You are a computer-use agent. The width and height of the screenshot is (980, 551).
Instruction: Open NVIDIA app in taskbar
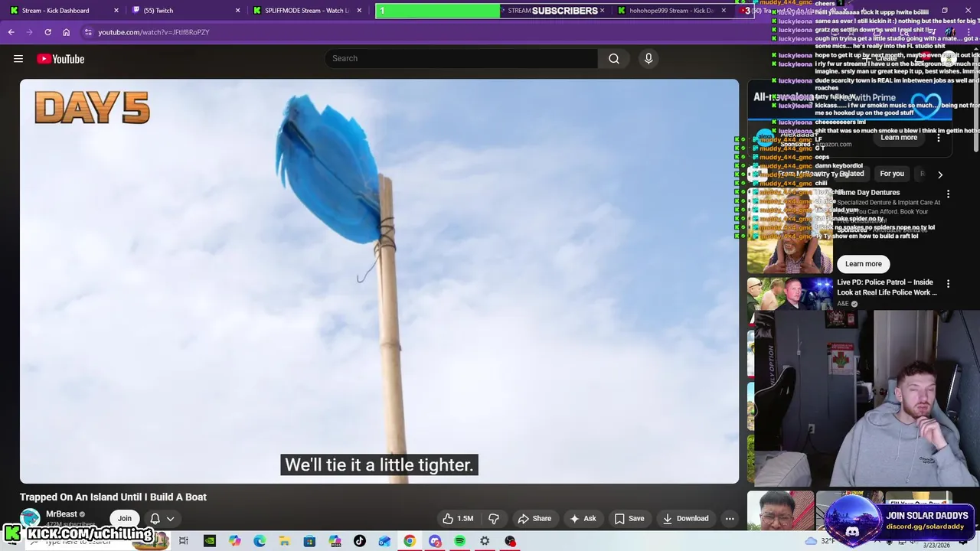[x=209, y=541]
